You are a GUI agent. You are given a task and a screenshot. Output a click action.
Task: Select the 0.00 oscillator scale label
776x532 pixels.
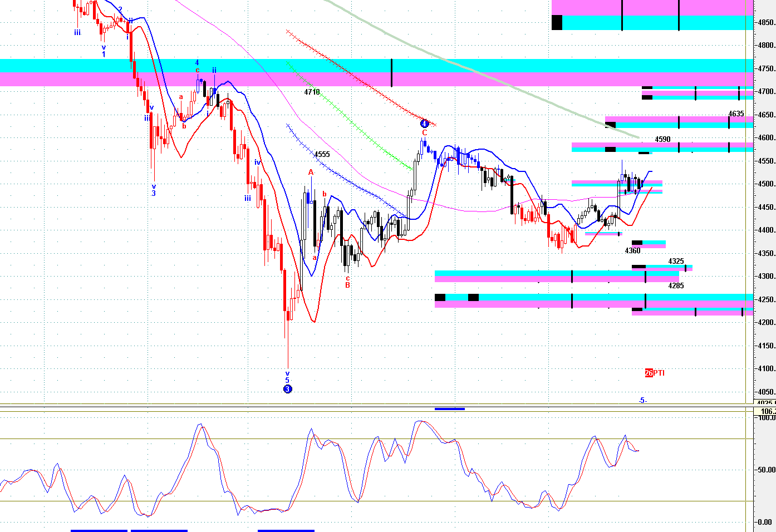pyautogui.click(x=765, y=522)
